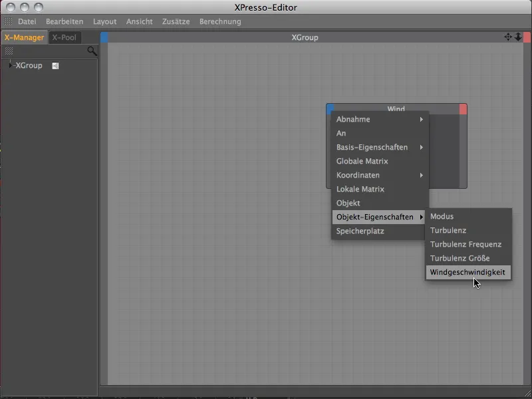This screenshot has width=532, height=399.
Task: Choose the An port entry
Action: point(380,134)
